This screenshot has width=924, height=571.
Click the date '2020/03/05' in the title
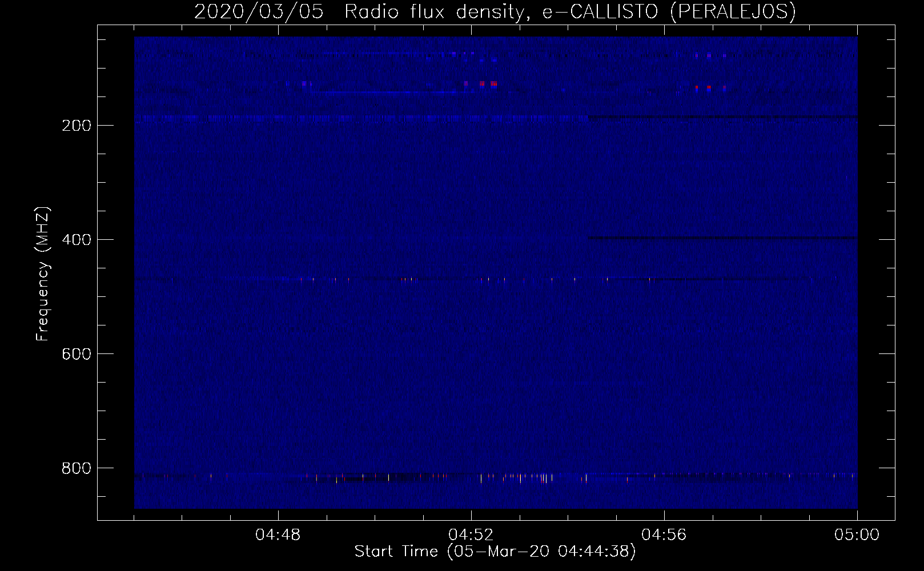pyautogui.click(x=259, y=12)
